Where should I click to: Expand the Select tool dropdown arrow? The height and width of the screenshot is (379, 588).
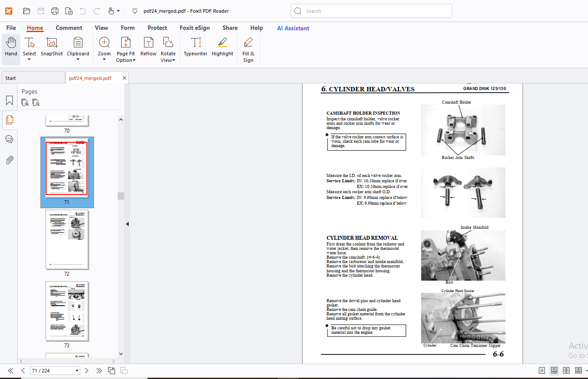point(29,60)
